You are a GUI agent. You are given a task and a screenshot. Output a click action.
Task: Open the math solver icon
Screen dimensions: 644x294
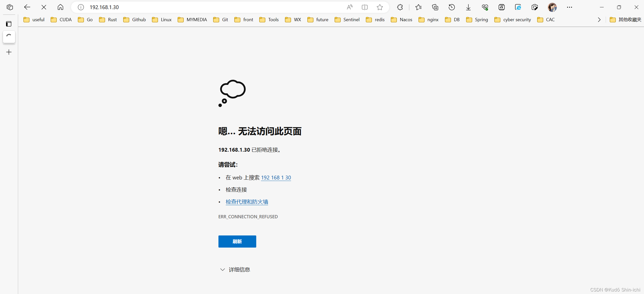click(502, 7)
